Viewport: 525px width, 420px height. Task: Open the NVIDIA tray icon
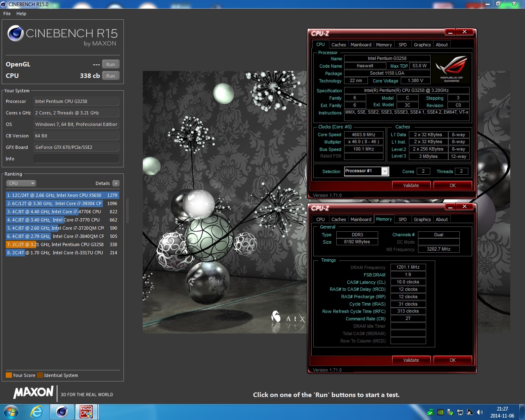click(441, 412)
